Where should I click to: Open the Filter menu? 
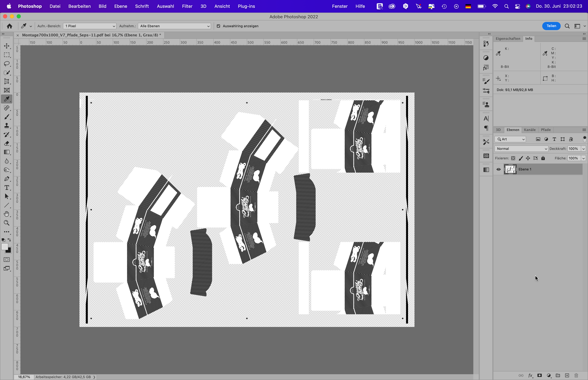pos(187,6)
